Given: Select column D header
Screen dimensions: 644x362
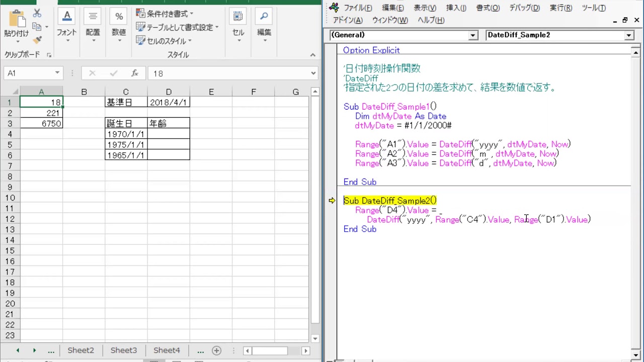Looking at the screenshot, I should point(169,92).
